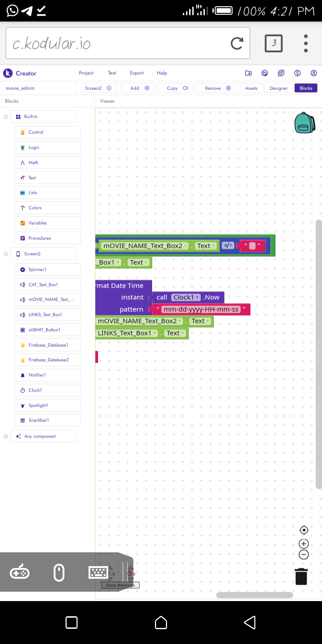Zoom in with the plus icon
The width and height of the screenshot is (322, 644).
(x=304, y=544)
